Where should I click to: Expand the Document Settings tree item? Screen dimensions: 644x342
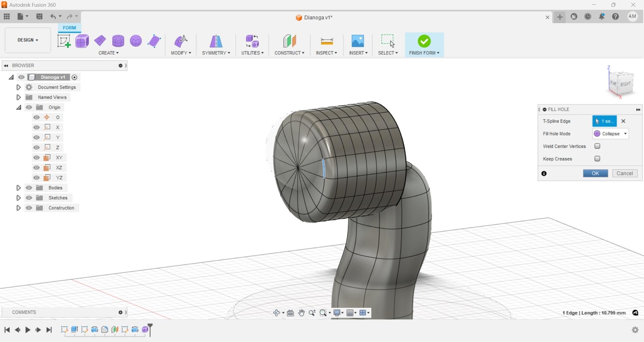(18, 87)
